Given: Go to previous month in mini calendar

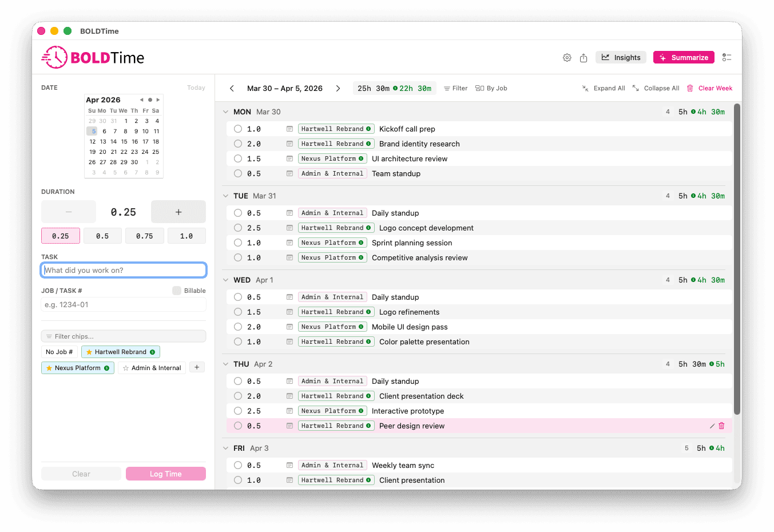Looking at the screenshot, I should [141, 100].
